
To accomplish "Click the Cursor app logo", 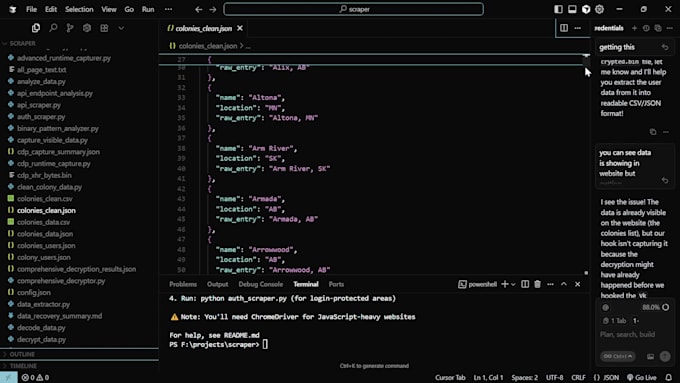I will [x=13, y=9].
